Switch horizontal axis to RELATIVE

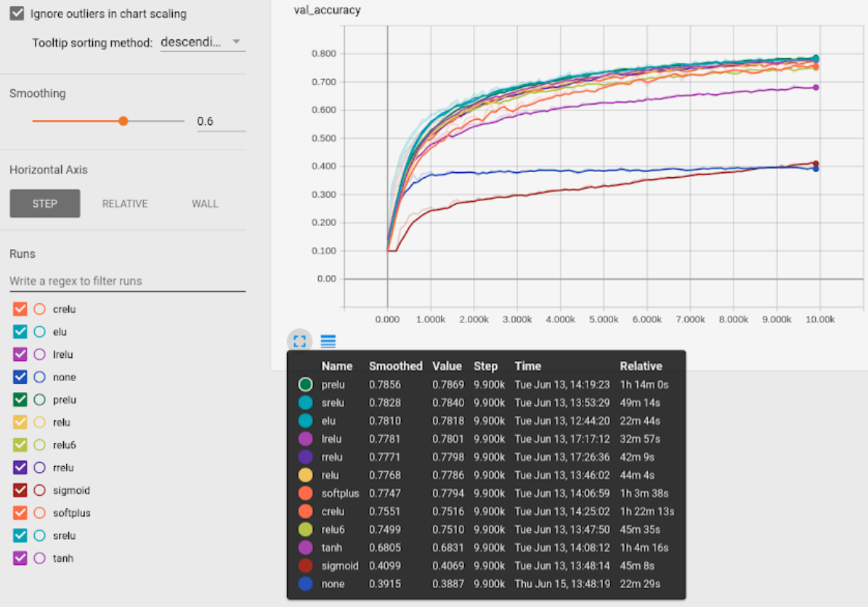coord(125,203)
